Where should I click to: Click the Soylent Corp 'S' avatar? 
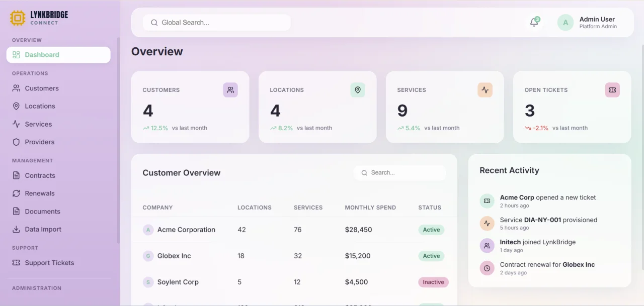(x=148, y=282)
